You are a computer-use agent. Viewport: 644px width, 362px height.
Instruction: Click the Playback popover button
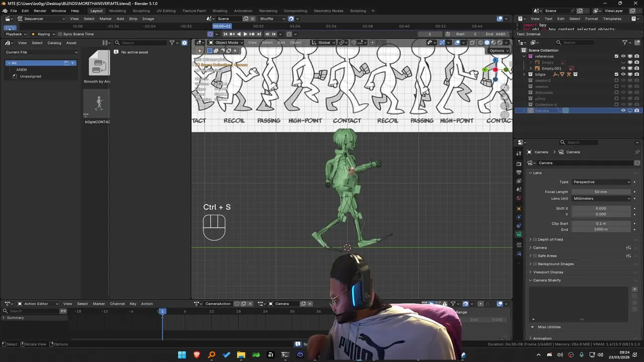[16, 34]
